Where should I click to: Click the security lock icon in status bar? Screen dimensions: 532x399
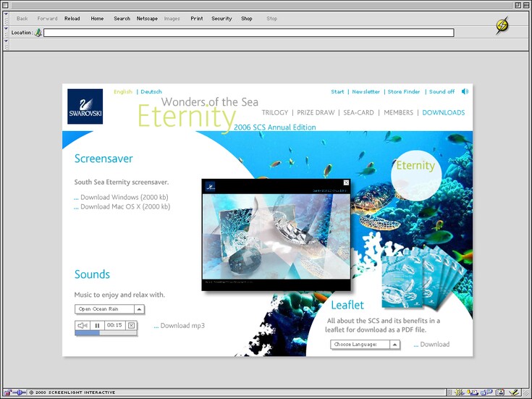click(7, 392)
